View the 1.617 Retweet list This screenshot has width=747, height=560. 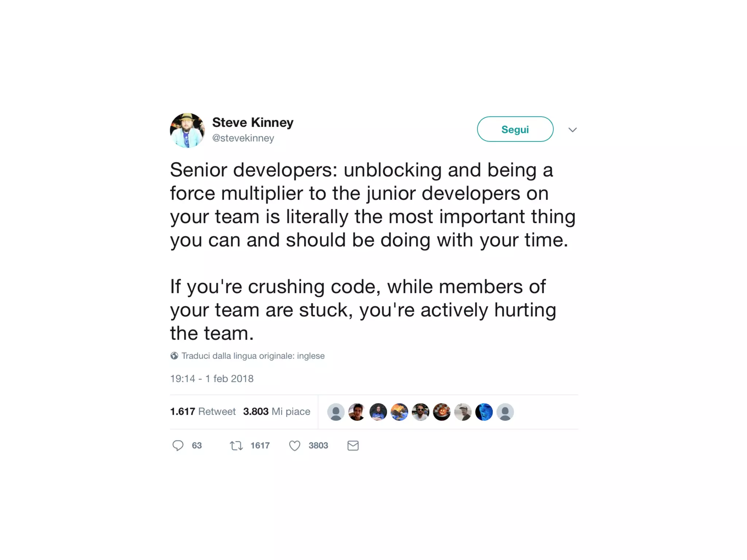point(203,412)
